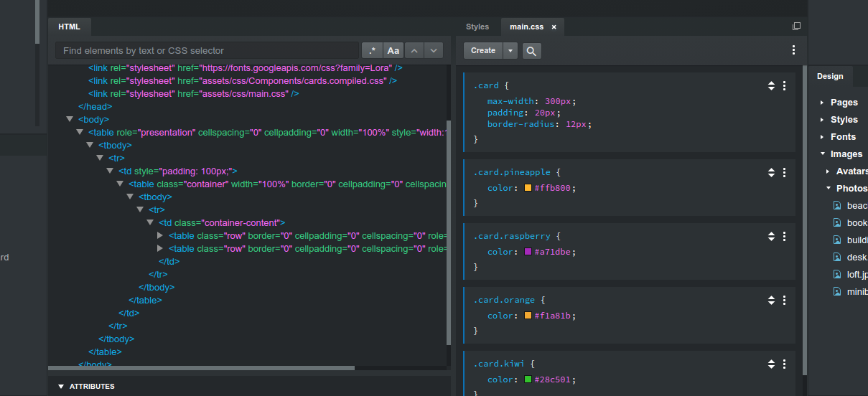
Task: Close the main.css tab
Action: pyautogui.click(x=554, y=27)
